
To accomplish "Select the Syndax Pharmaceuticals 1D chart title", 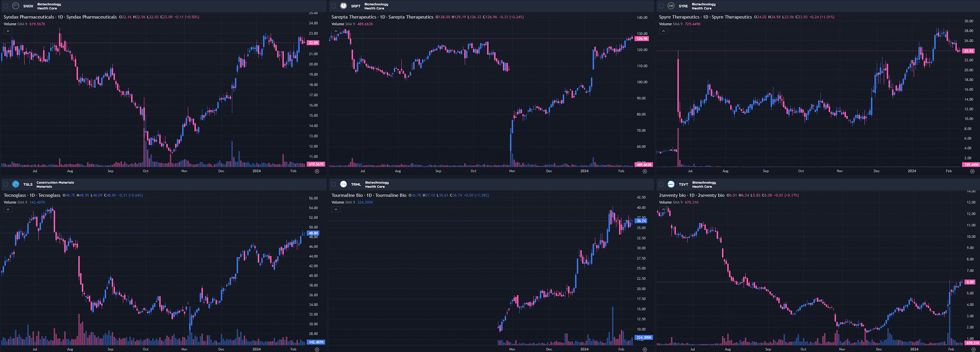I will pos(60,17).
